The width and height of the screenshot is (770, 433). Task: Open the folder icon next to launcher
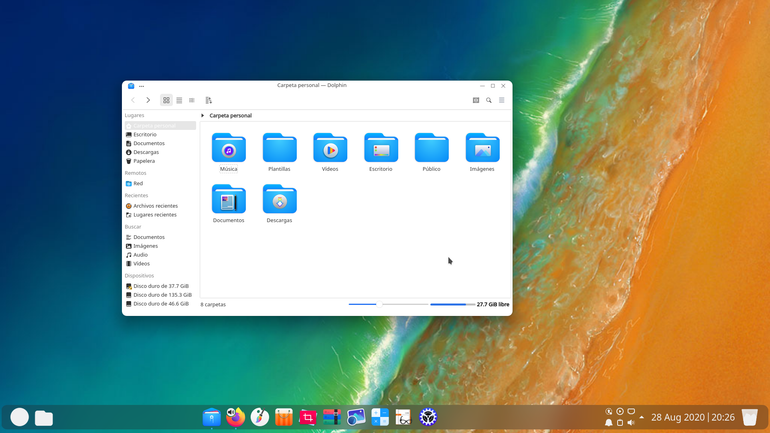(x=44, y=418)
